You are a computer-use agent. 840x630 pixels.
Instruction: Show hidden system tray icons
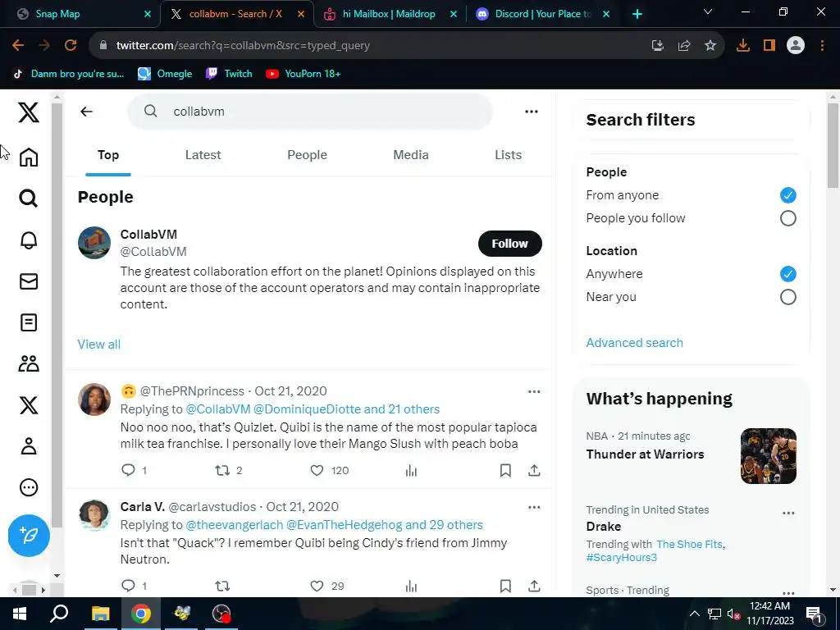(x=694, y=614)
